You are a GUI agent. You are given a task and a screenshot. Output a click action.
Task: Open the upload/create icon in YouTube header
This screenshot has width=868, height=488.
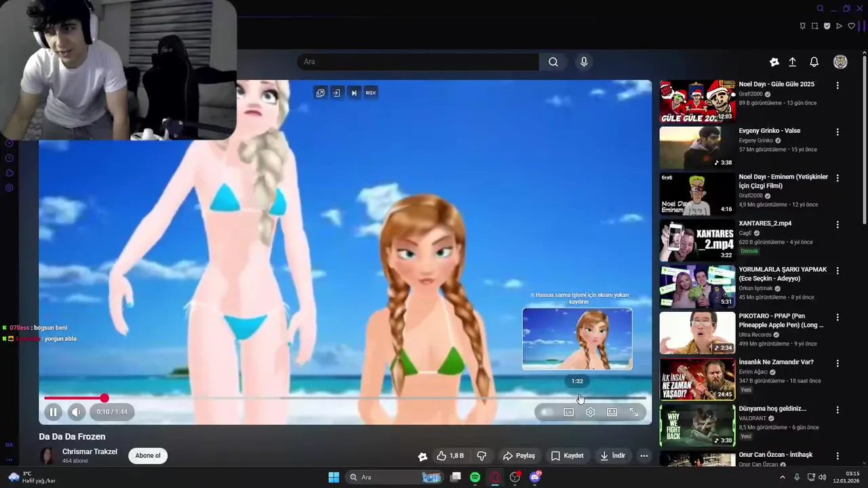792,62
